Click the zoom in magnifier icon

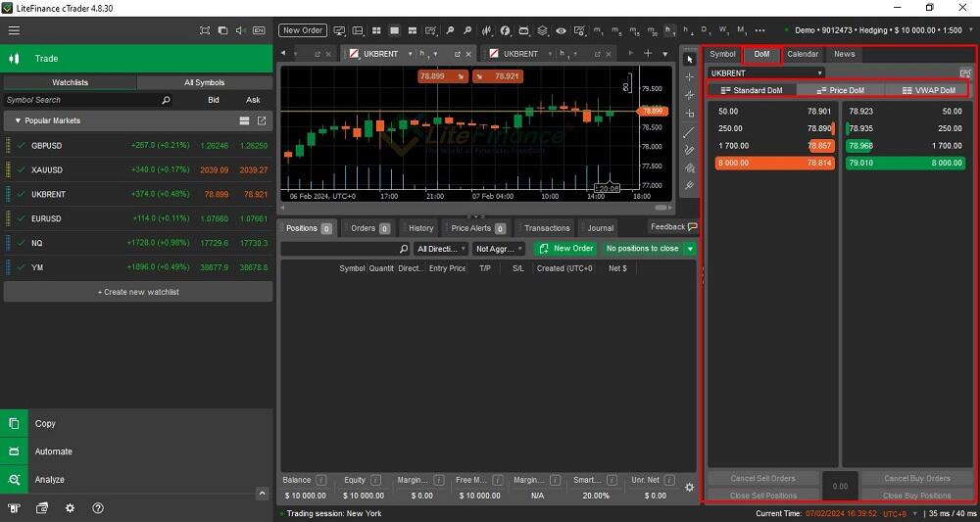pyautogui.click(x=450, y=30)
